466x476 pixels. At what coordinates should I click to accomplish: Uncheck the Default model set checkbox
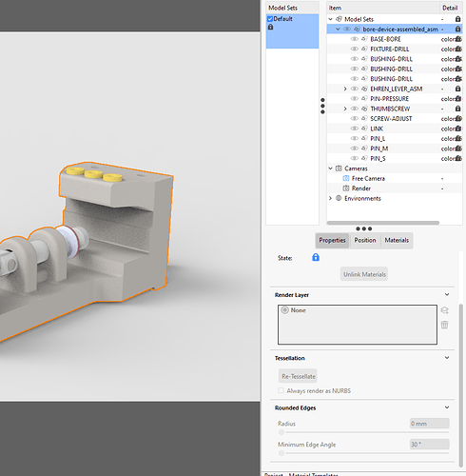(270, 19)
